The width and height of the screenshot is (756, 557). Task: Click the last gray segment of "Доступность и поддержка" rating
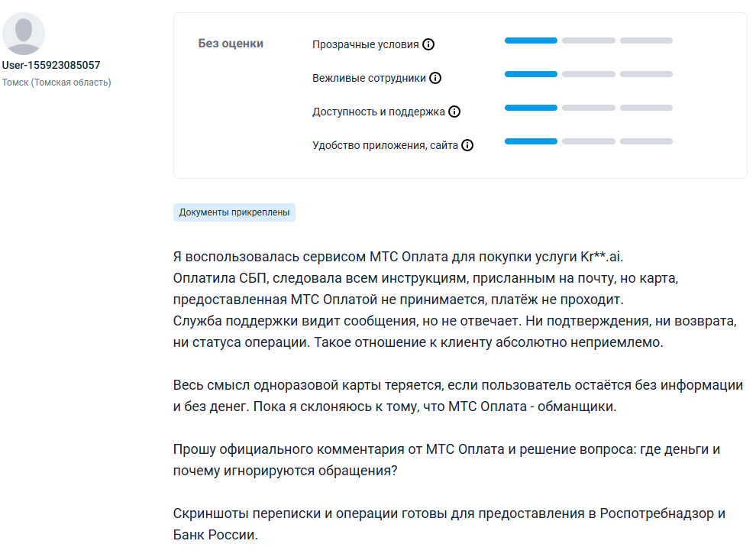[645, 108]
